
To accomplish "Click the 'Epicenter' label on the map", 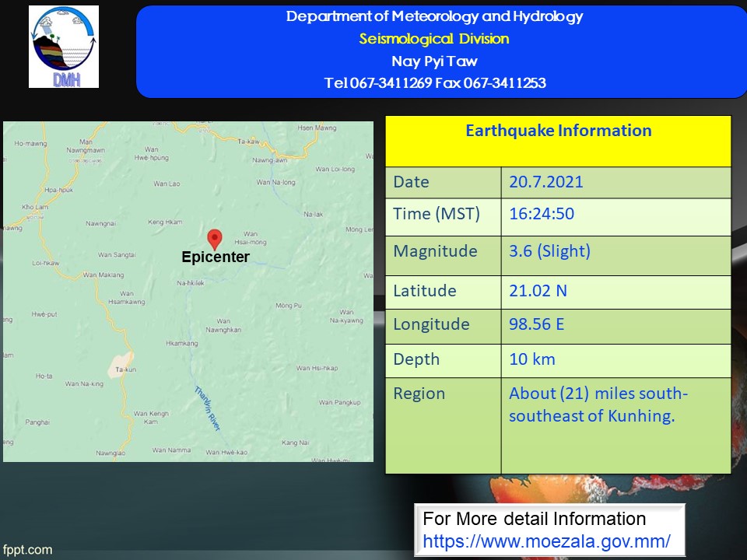I will [x=216, y=257].
